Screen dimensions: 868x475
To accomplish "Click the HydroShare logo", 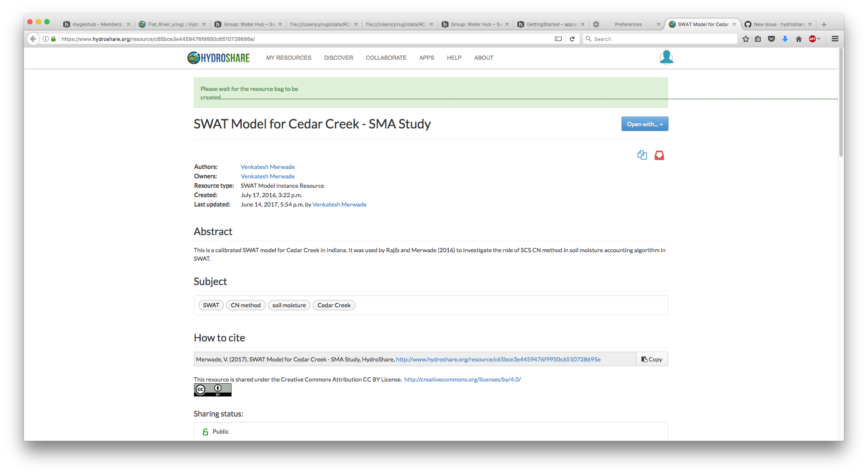I will [218, 58].
